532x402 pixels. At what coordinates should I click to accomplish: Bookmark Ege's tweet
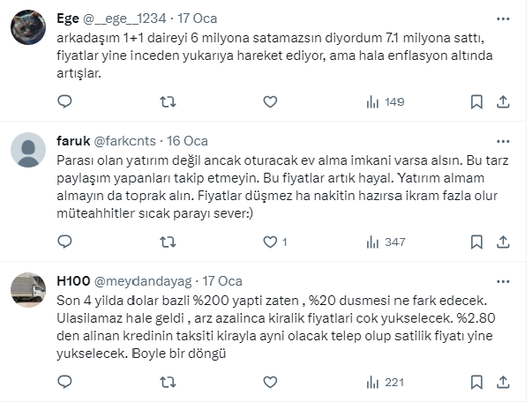(476, 101)
